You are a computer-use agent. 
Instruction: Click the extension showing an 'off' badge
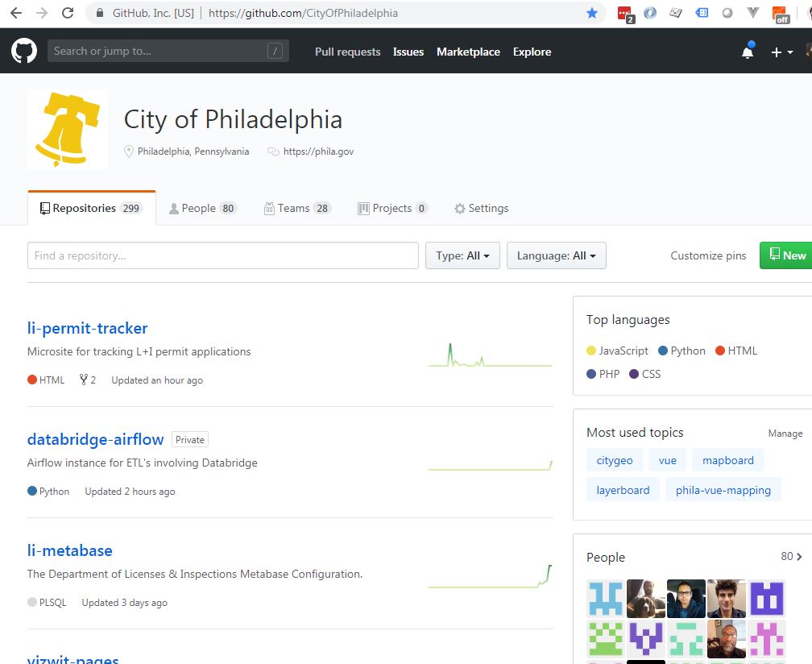click(x=780, y=15)
